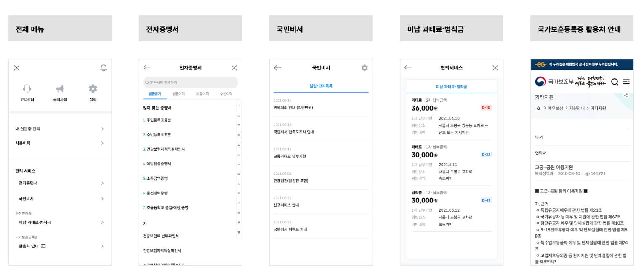Click the D-23 badge
The width and height of the screenshot is (644, 274).
pos(486,154)
